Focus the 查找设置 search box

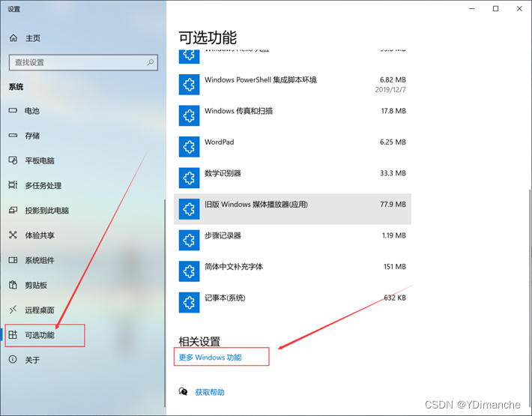(83, 62)
